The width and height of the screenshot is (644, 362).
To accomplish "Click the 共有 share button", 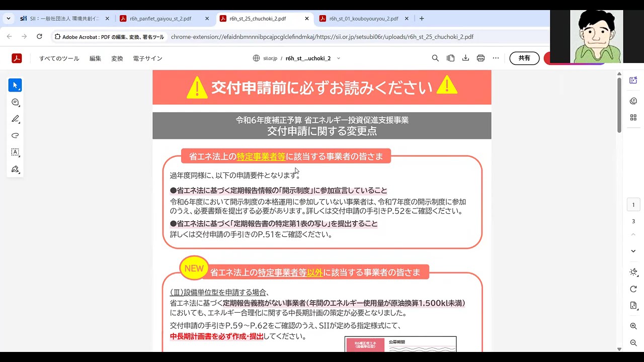I will click(x=524, y=58).
